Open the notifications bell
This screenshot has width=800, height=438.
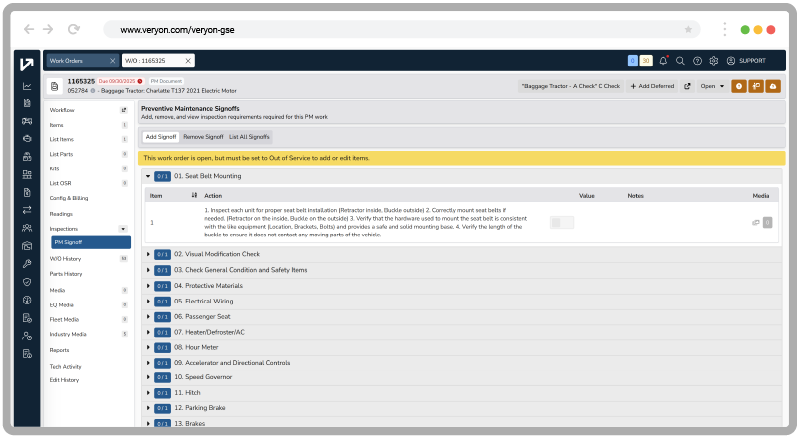click(664, 61)
